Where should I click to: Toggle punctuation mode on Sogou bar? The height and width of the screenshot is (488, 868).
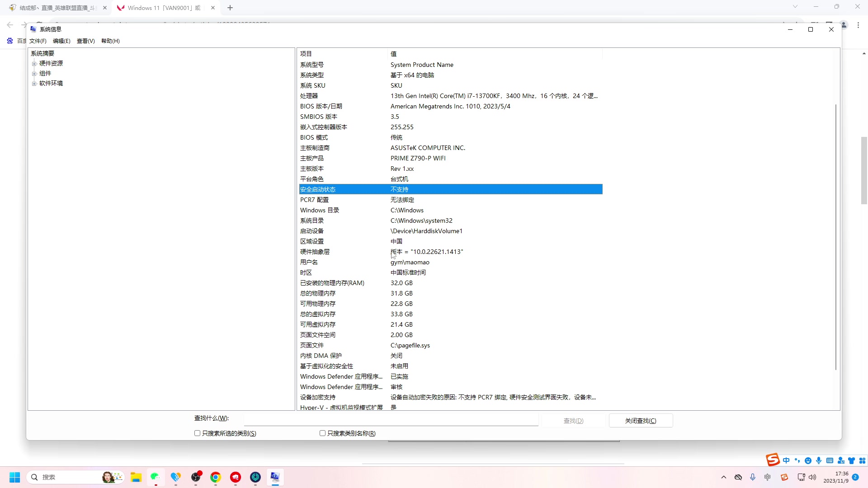pos(797,460)
